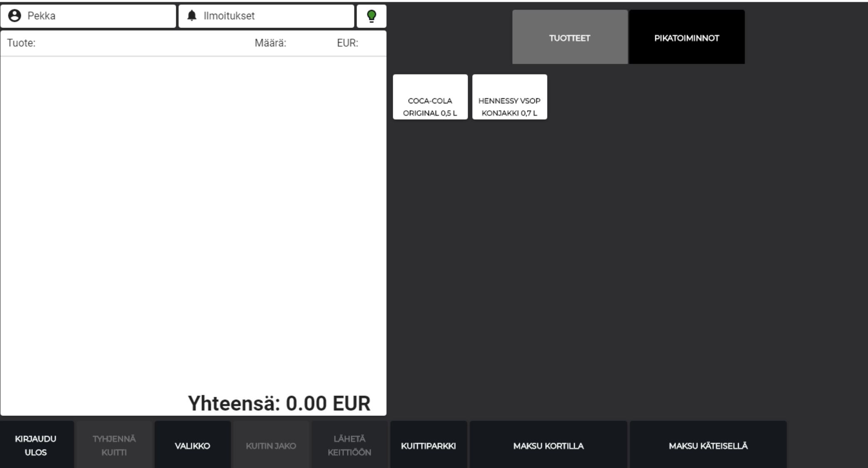
Task: Click the user account icon next to Pekka
Action: click(15, 16)
